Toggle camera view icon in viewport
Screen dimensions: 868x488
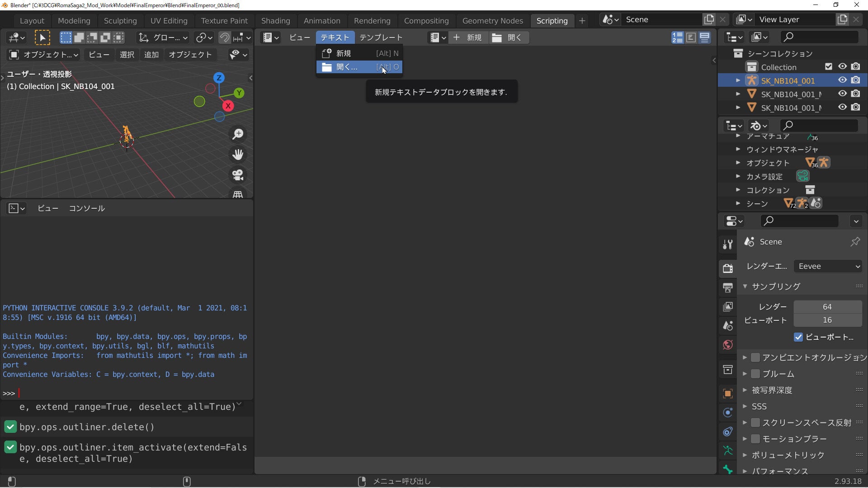pos(238,175)
